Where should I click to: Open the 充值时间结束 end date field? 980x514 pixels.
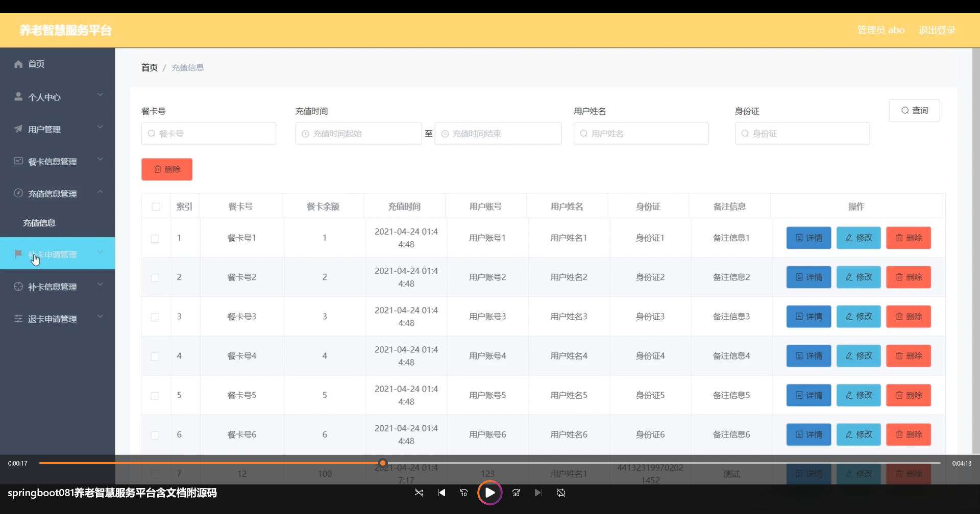pos(498,134)
